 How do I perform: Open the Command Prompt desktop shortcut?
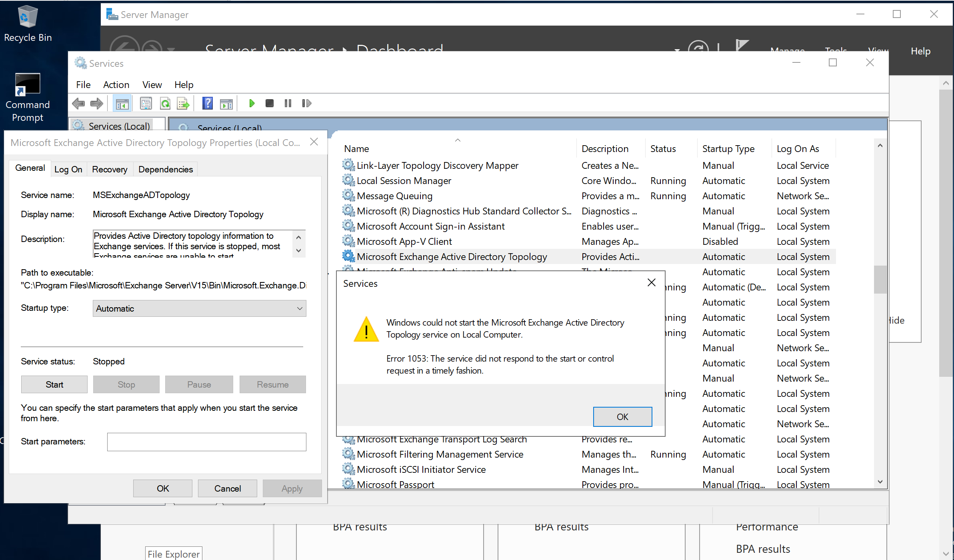[x=28, y=98]
